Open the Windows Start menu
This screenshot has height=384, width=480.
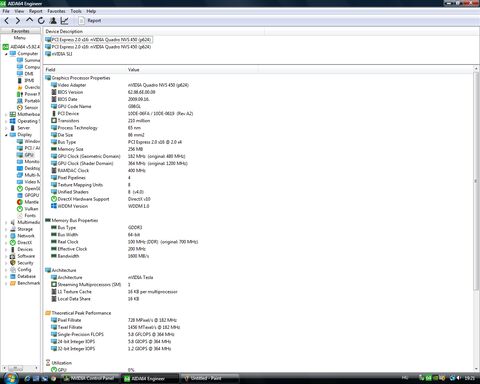point(11,378)
